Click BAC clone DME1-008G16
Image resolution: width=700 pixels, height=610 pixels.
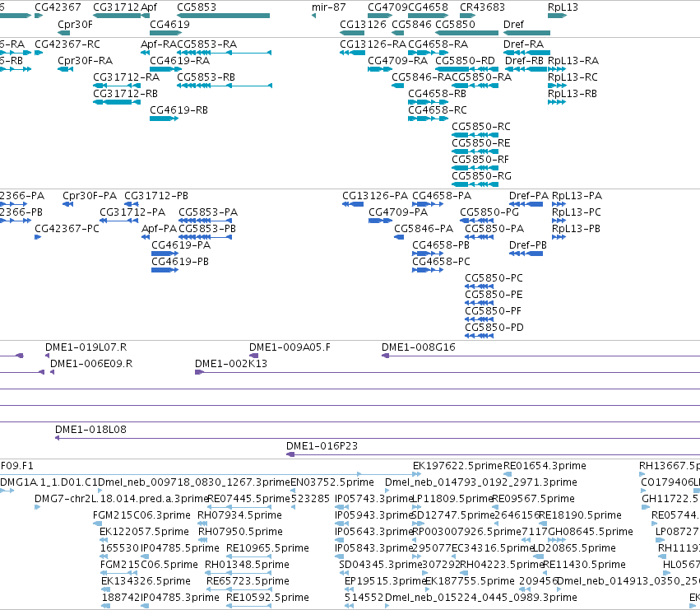419,347
